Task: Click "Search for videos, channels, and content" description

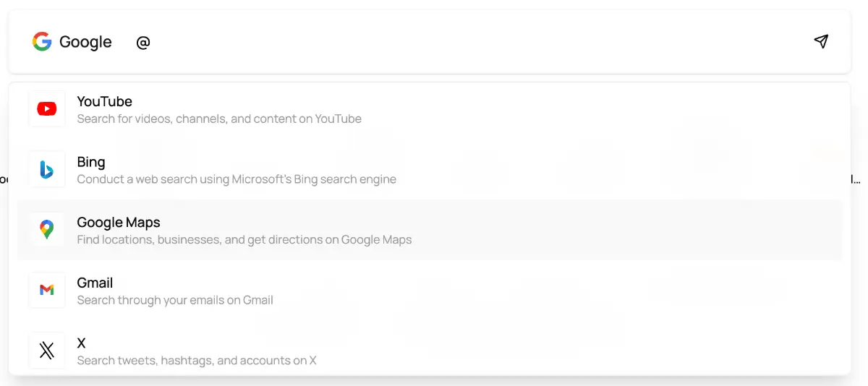Action: [x=219, y=119]
